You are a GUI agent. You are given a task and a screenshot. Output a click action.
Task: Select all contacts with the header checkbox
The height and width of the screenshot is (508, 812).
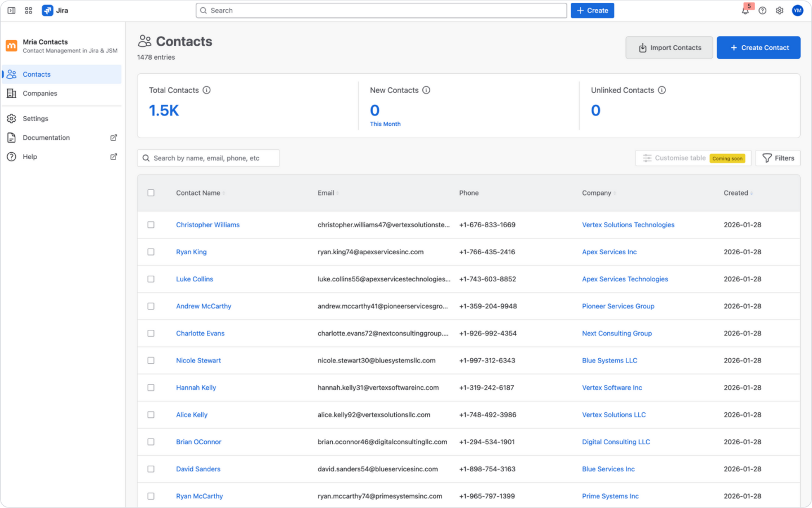151,192
